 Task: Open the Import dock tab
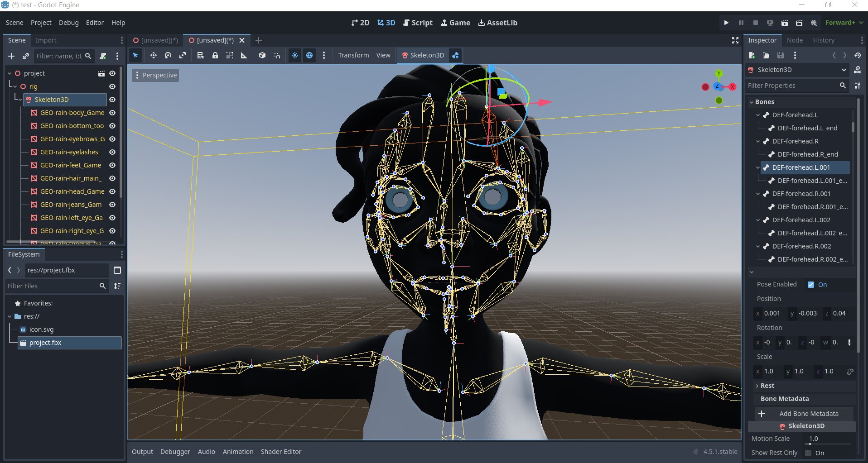(x=46, y=40)
